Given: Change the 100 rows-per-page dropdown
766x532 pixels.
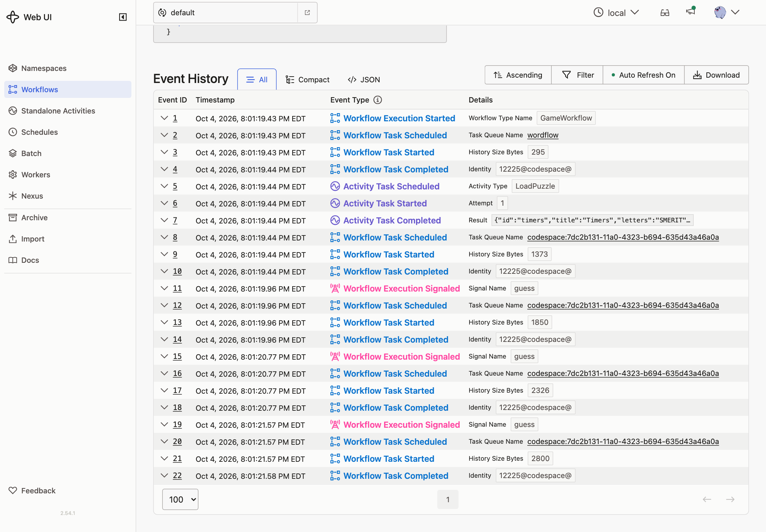Looking at the screenshot, I should click(x=180, y=499).
